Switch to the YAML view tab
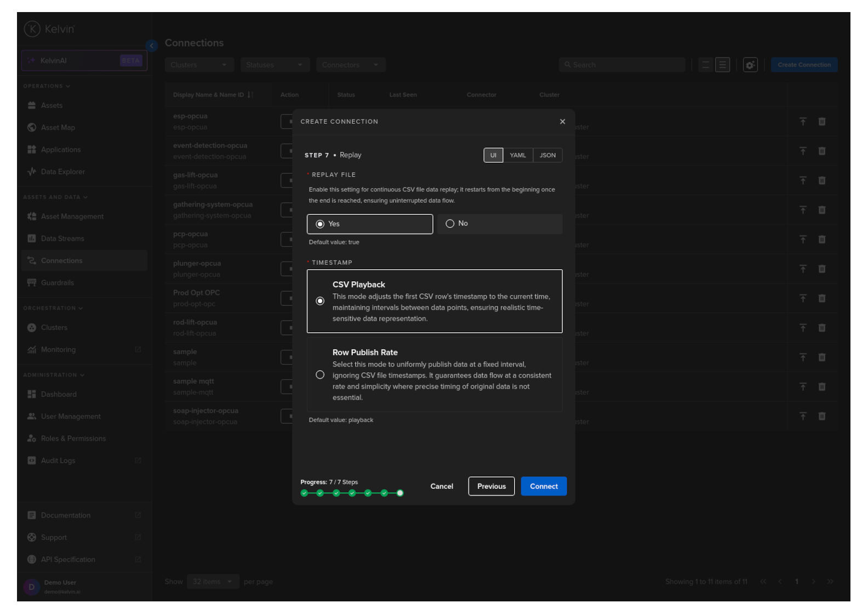 pos(517,155)
